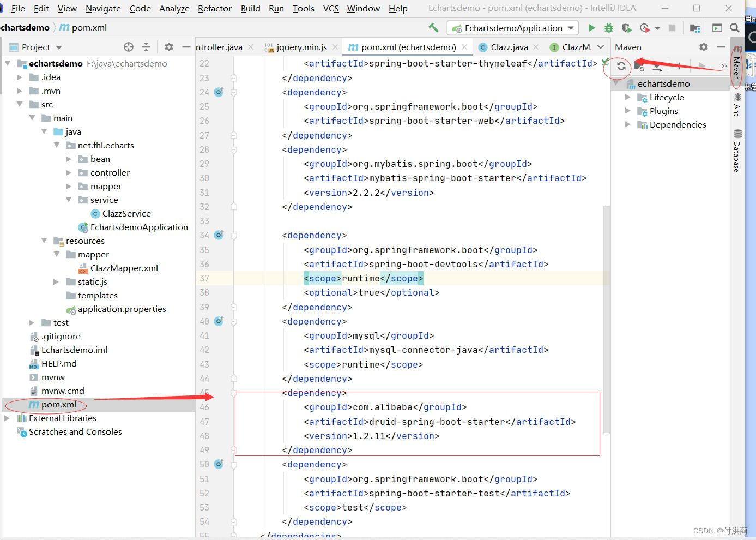
Task: Open Project panel settings gear
Action: click(169, 47)
